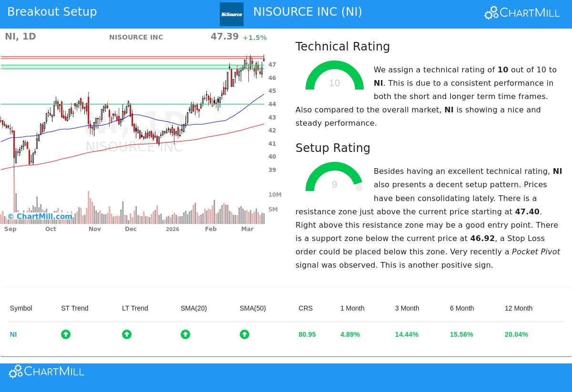The width and height of the screenshot is (572, 392).
Task: Select the 47.39 price display
Action: tap(225, 36)
